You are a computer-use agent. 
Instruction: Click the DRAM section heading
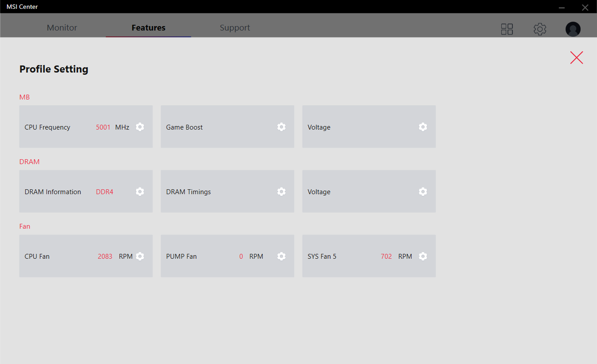[x=29, y=162]
